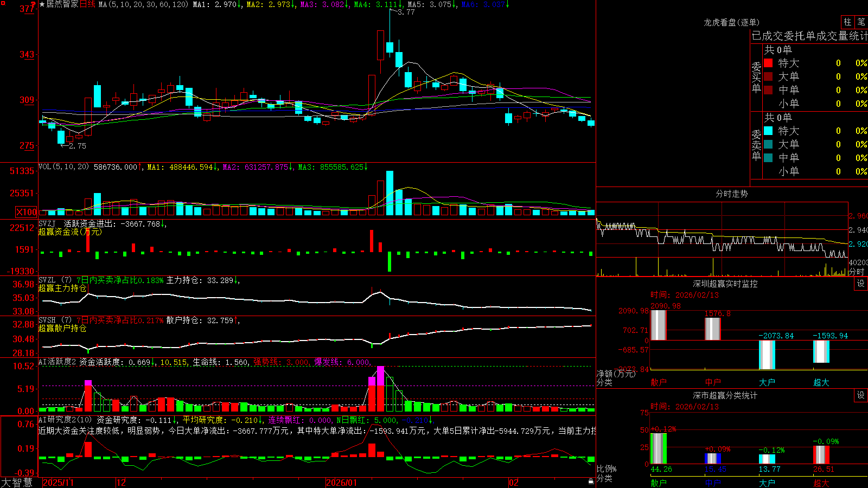Click the 02 month marker on the time axis
Viewport: 868px width, 488px height.
pyautogui.click(x=514, y=483)
